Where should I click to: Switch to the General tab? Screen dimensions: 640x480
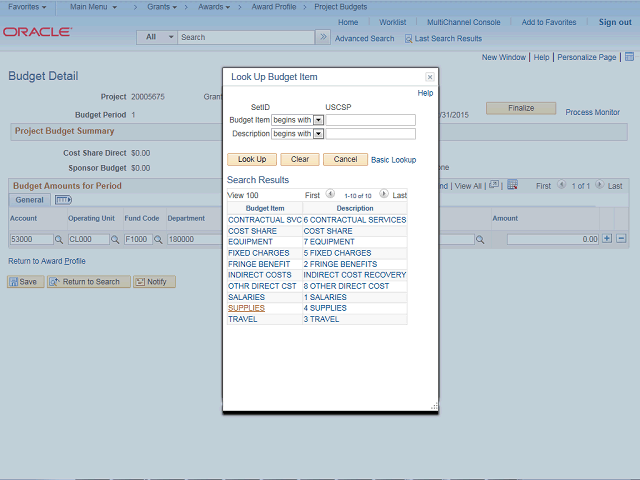(x=29, y=200)
